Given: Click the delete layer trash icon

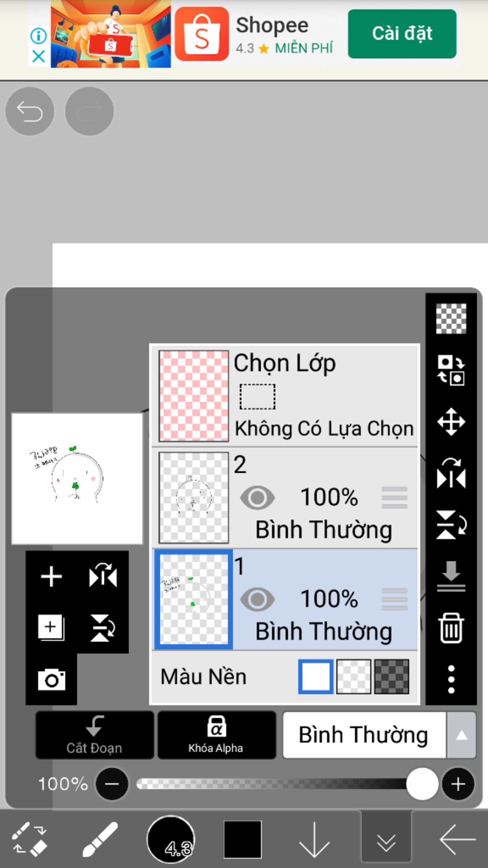Looking at the screenshot, I should pos(451,628).
